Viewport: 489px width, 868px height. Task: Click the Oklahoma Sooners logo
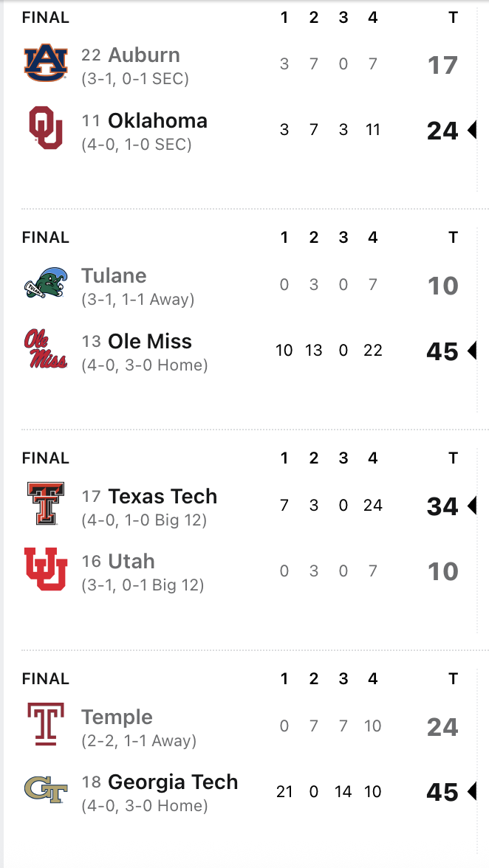[46, 128]
